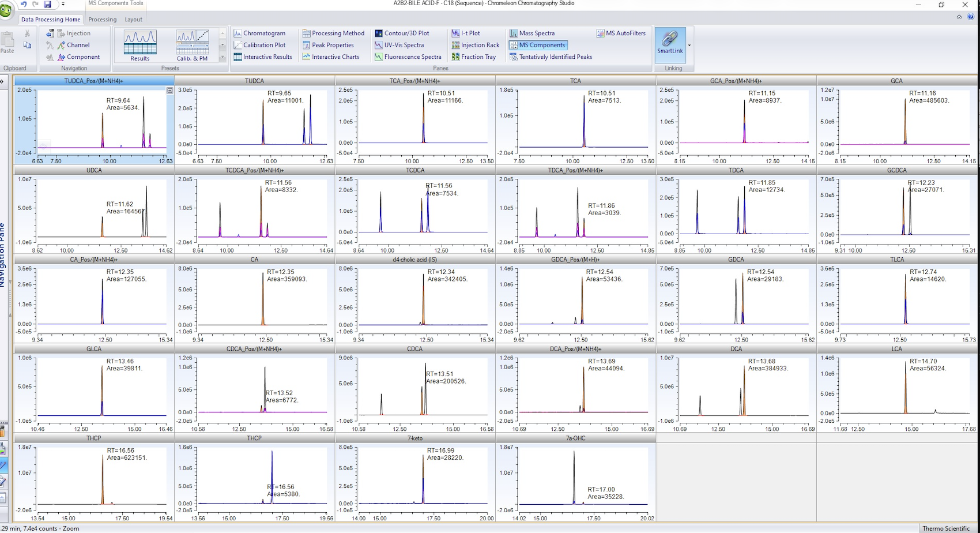Switch to the Layout ribbon tab
This screenshot has width=980, height=533.
(133, 20)
